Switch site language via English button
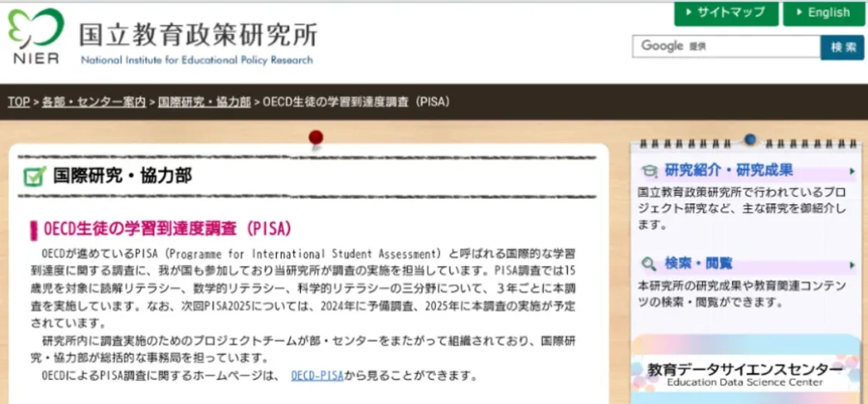Image resolution: width=868 pixels, height=404 pixels. point(823,13)
